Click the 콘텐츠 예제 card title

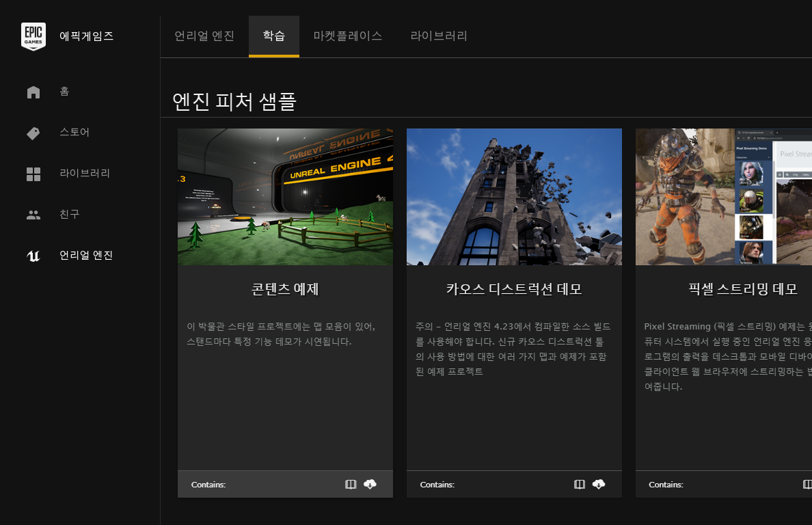tap(285, 289)
